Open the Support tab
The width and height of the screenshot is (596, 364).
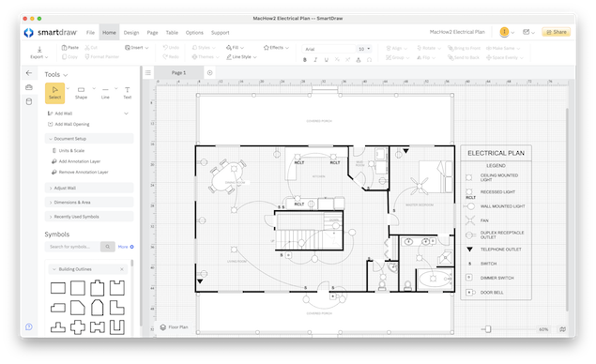pyautogui.click(x=220, y=33)
